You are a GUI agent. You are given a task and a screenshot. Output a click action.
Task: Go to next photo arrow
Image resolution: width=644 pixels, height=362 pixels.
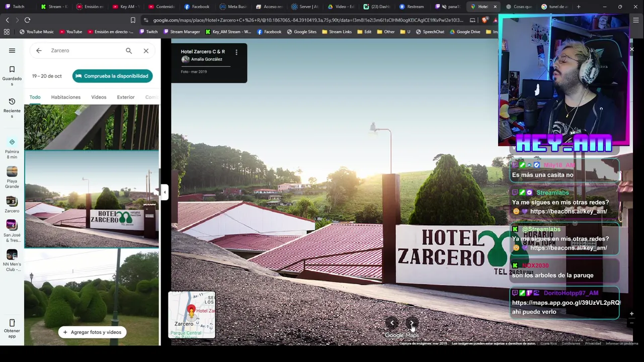pyautogui.click(x=412, y=323)
